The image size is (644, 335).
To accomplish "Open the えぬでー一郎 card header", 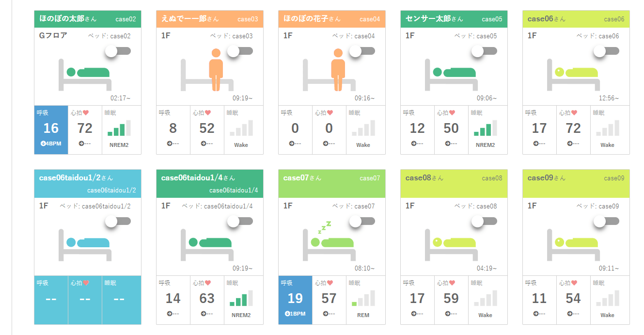I will (x=209, y=19).
